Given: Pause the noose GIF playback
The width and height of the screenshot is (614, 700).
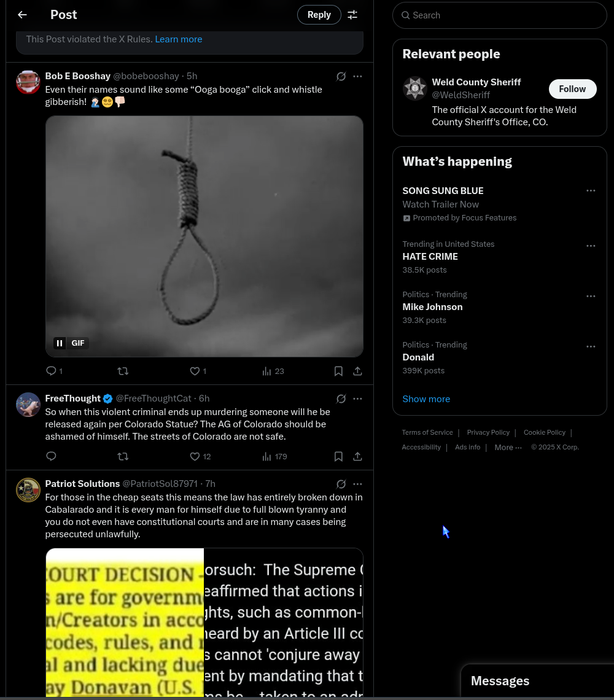Looking at the screenshot, I should (60, 343).
